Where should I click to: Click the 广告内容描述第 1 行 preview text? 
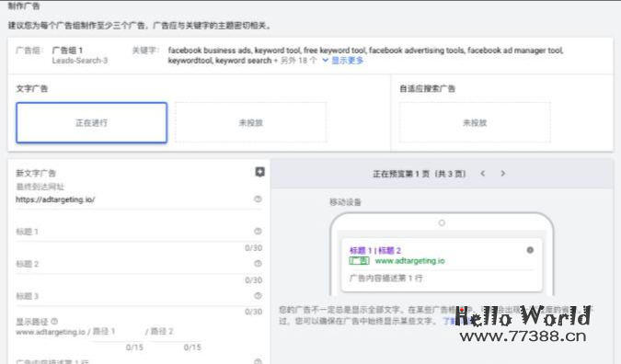pyautogui.click(x=385, y=279)
